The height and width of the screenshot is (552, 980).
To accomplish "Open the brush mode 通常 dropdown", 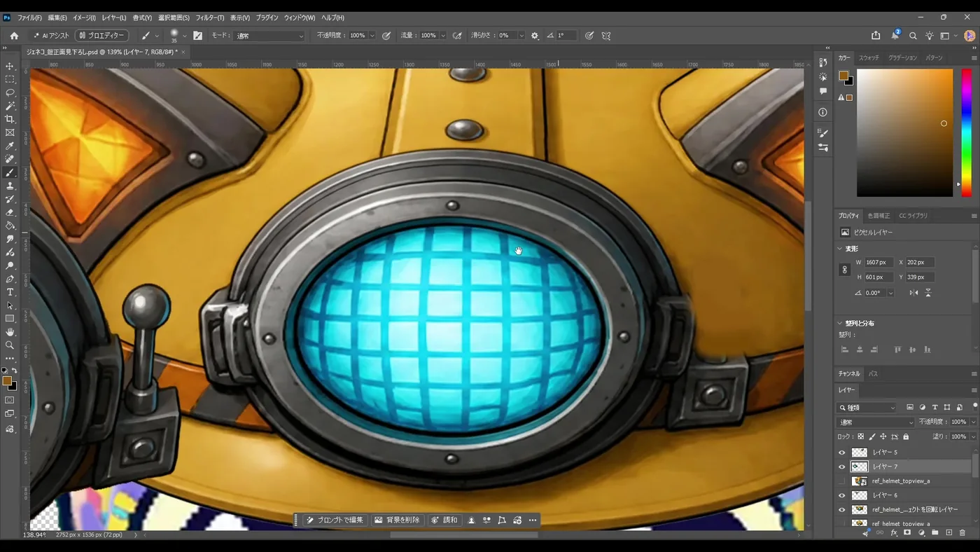I will 270,36.
